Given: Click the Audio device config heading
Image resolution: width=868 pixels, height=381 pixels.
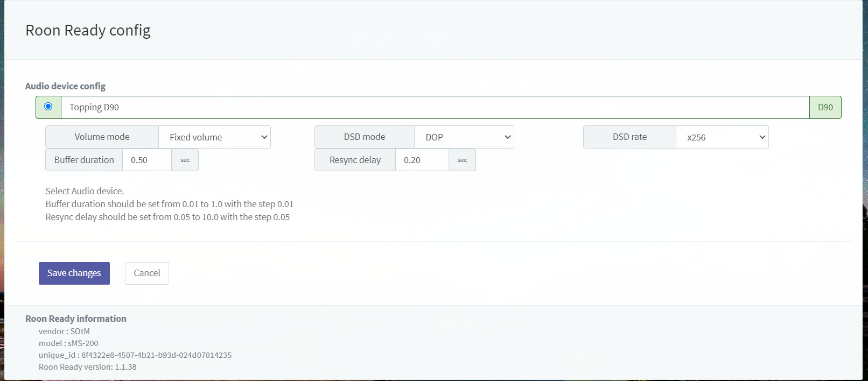Looking at the screenshot, I should click(65, 86).
